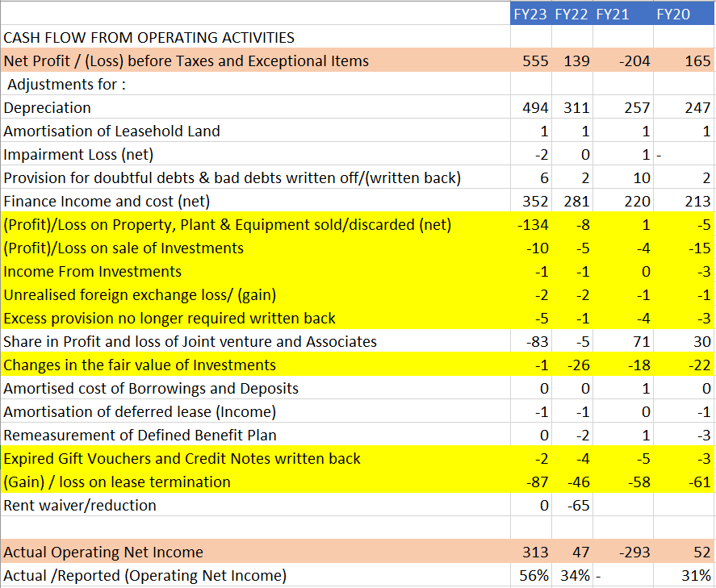Click the Depreciation row label
Screen dimensions: 716x588
pyautogui.click(x=48, y=107)
